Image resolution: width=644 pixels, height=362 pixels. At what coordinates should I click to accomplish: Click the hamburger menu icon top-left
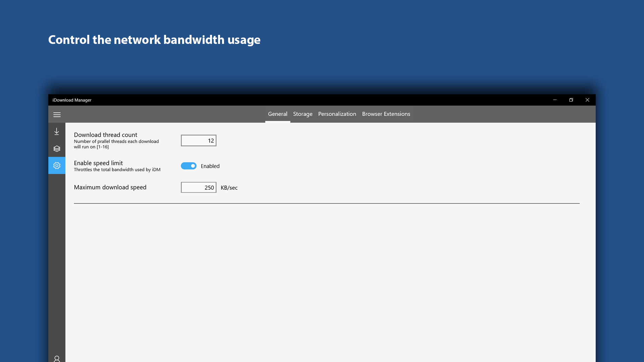tap(57, 114)
